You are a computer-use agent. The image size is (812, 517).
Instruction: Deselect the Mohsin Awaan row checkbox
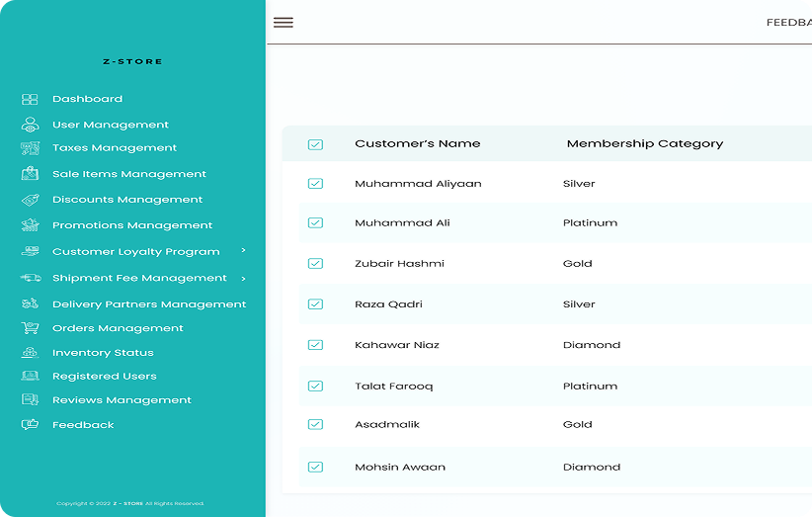[x=315, y=467]
